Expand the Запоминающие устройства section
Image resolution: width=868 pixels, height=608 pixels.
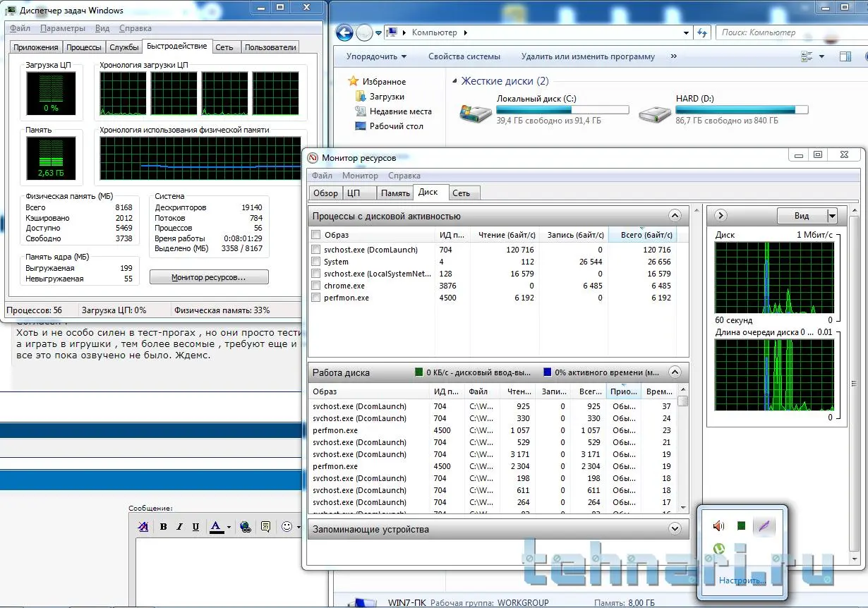pos(675,529)
